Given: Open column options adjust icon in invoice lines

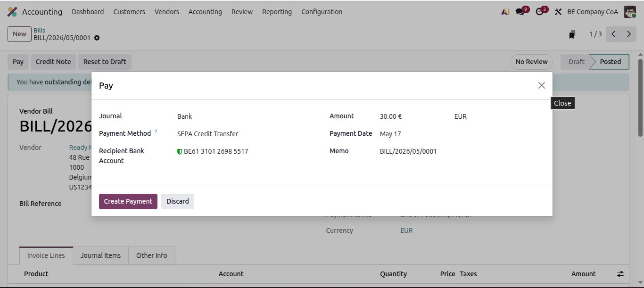Looking at the screenshot, I should (x=620, y=274).
